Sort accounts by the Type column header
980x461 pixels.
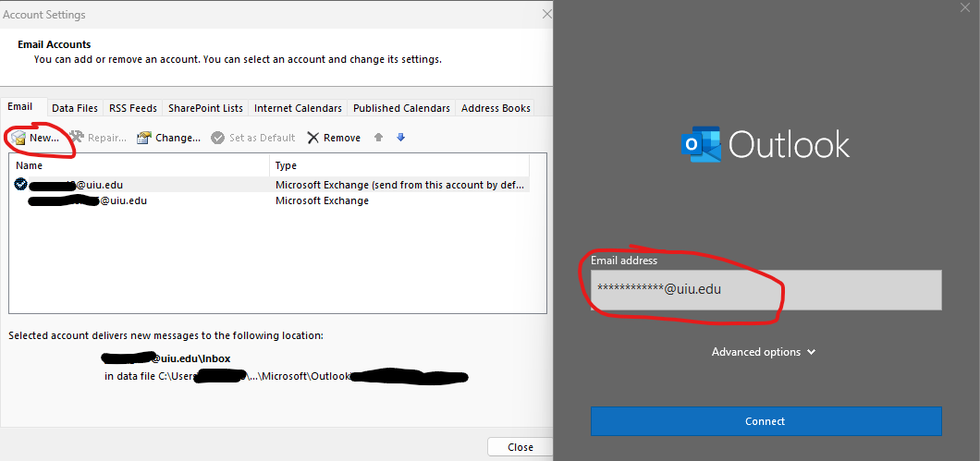(x=399, y=165)
